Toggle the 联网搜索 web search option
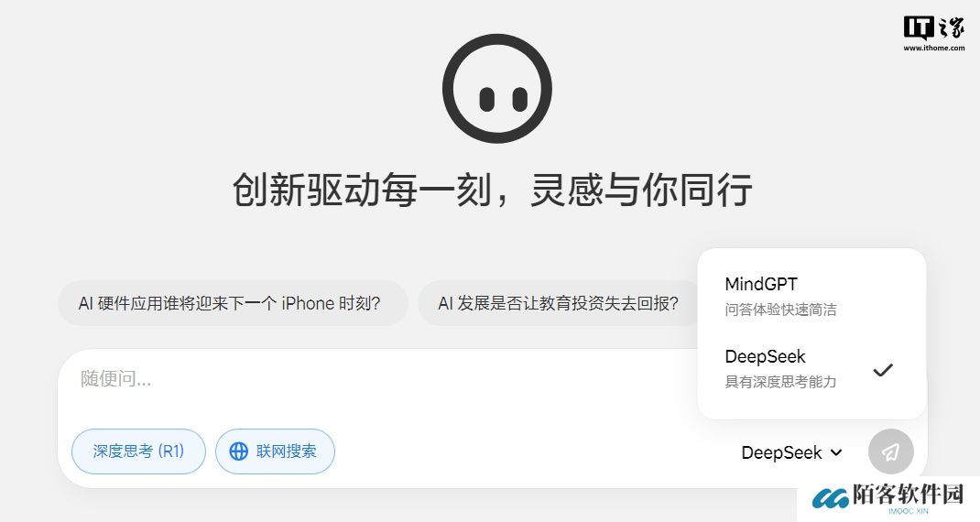 click(275, 451)
